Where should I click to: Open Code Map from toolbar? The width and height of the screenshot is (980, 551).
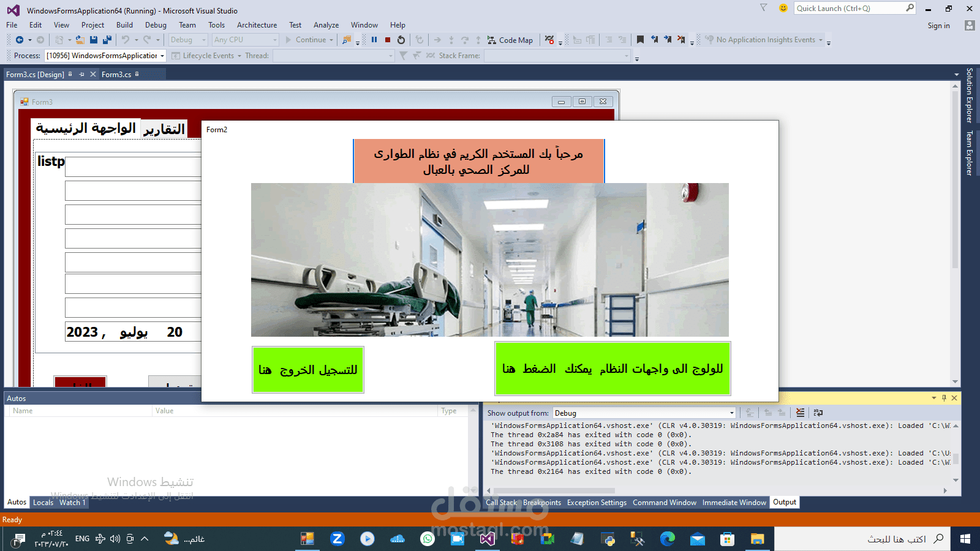[510, 40]
